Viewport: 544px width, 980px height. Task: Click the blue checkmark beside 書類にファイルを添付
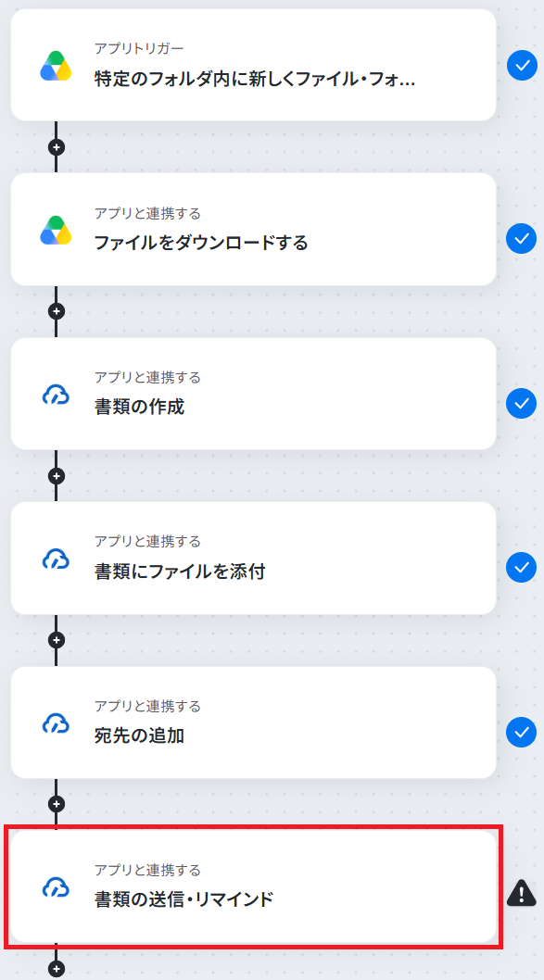pos(522,567)
